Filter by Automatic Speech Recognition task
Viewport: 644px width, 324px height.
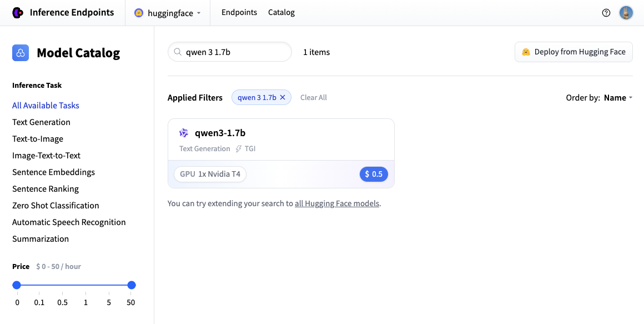[x=69, y=222]
